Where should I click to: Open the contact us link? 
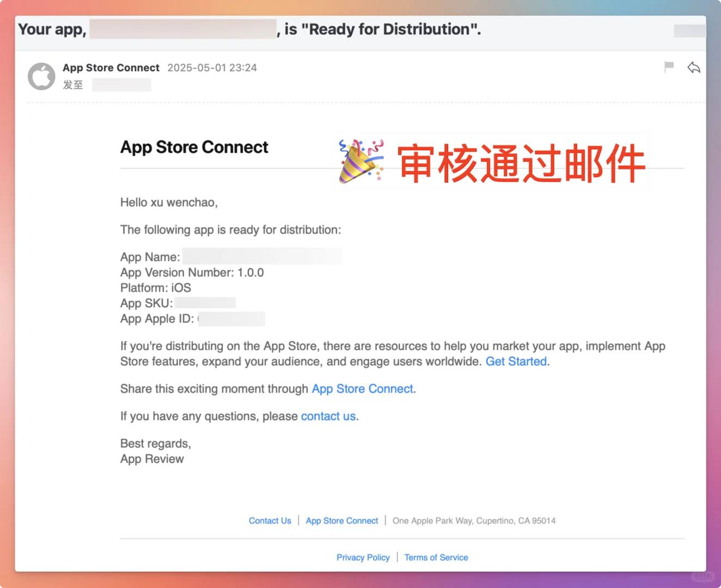(x=328, y=416)
